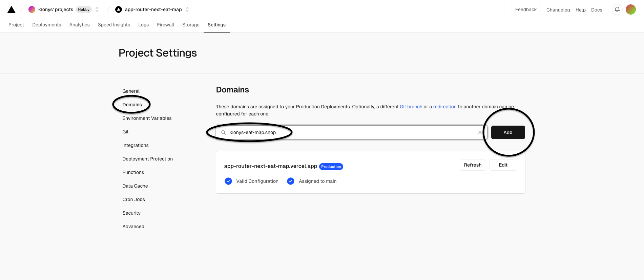Open the Firewall tab
This screenshot has height=280, width=644.
click(166, 25)
